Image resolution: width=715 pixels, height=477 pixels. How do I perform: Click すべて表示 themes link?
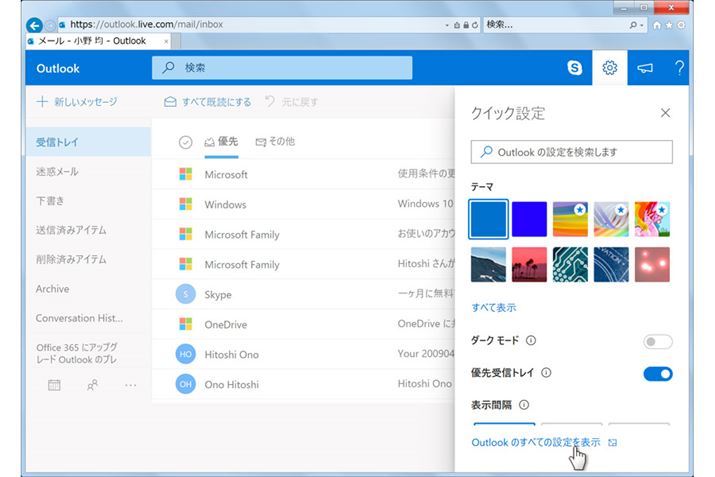click(493, 307)
